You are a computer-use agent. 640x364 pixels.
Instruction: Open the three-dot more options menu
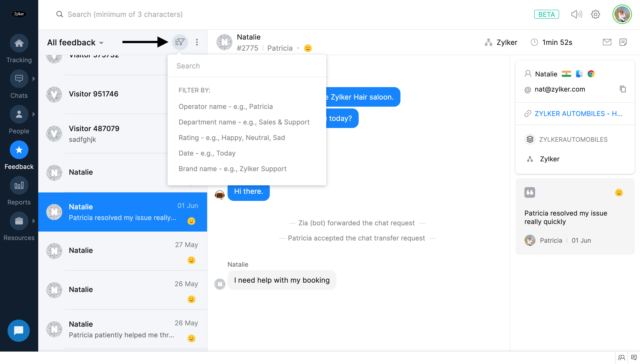click(x=197, y=42)
